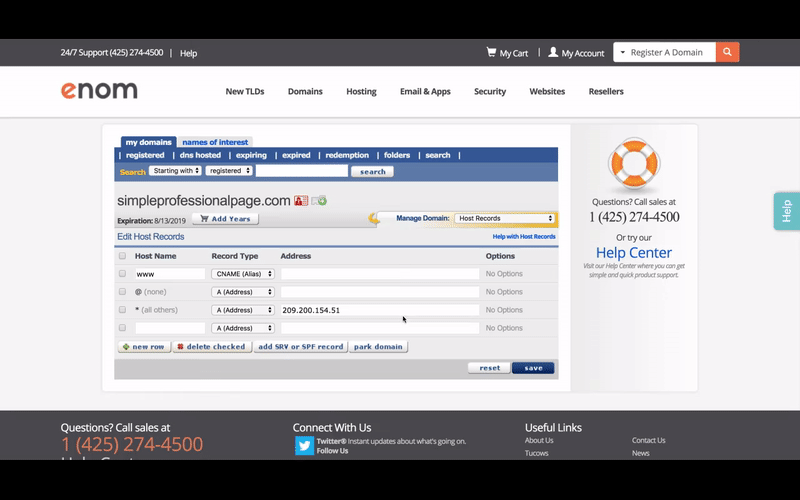Open My Cart via the cart icon

coord(491,52)
